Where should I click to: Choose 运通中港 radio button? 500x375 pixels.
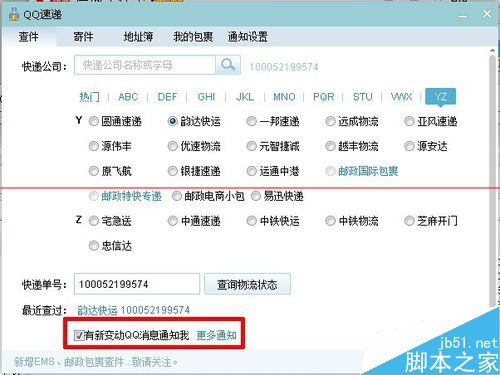coord(252,171)
